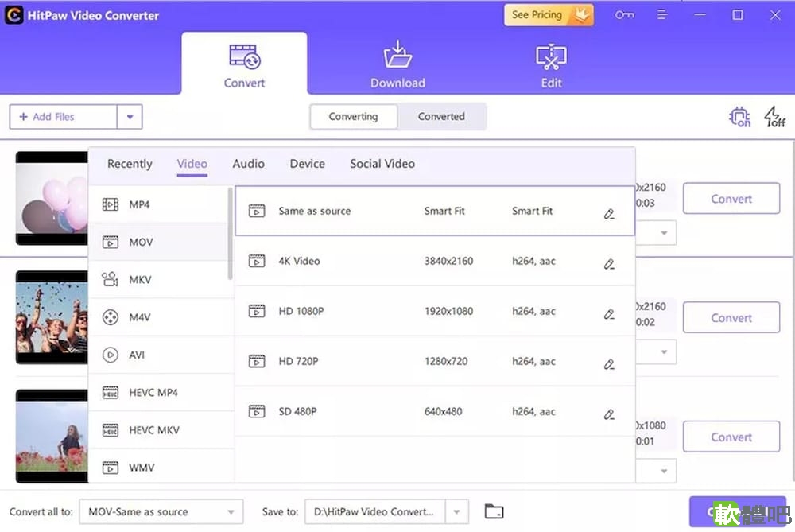
Task: Click the file list vertical scrollbar
Action: click(793, 312)
